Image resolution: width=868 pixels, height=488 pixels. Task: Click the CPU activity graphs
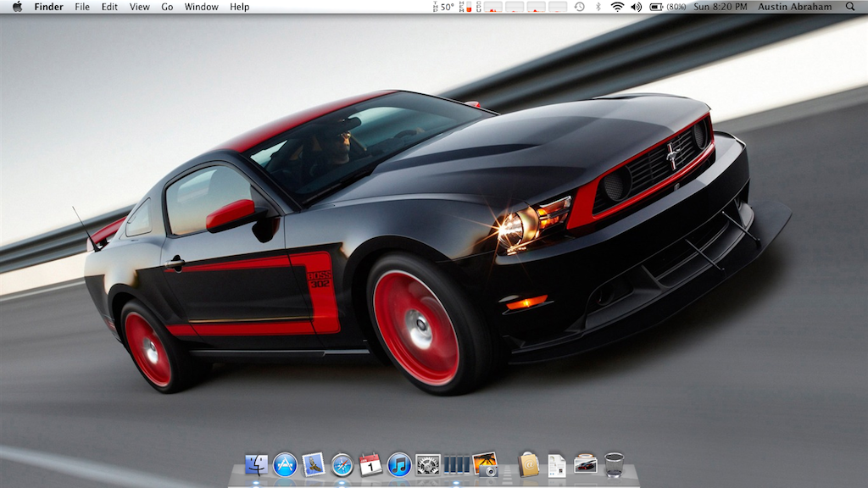pyautogui.click(x=521, y=7)
